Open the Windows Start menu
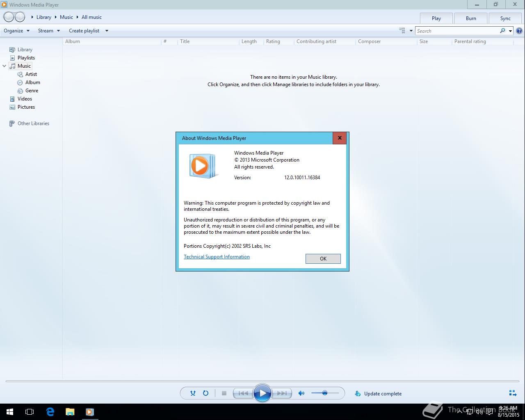This screenshot has width=525, height=420. pyautogui.click(x=10, y=412)
